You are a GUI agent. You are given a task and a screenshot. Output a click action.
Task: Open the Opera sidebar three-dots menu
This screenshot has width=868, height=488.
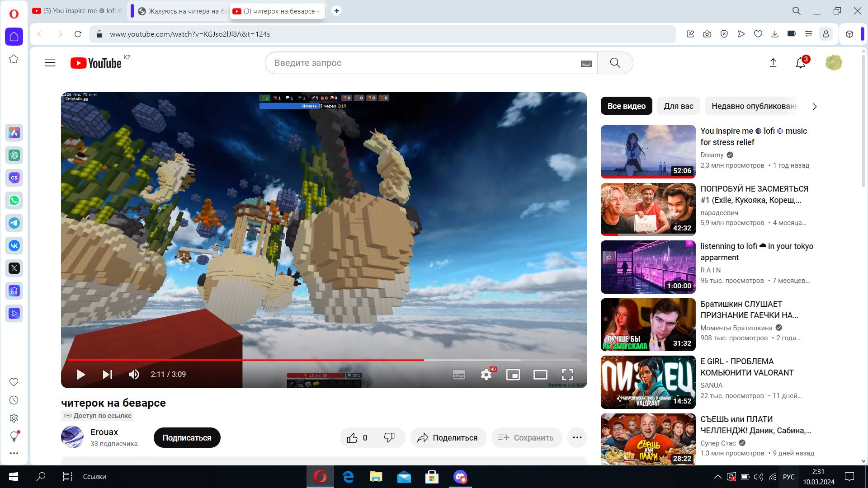14,453
